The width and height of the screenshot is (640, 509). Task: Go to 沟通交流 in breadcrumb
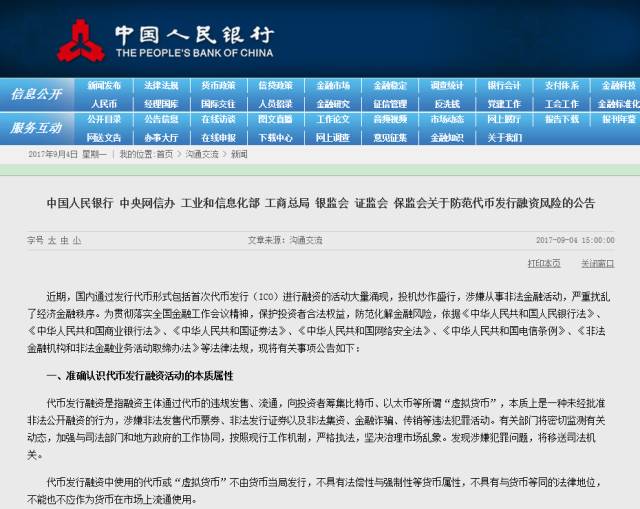point(202,154)
